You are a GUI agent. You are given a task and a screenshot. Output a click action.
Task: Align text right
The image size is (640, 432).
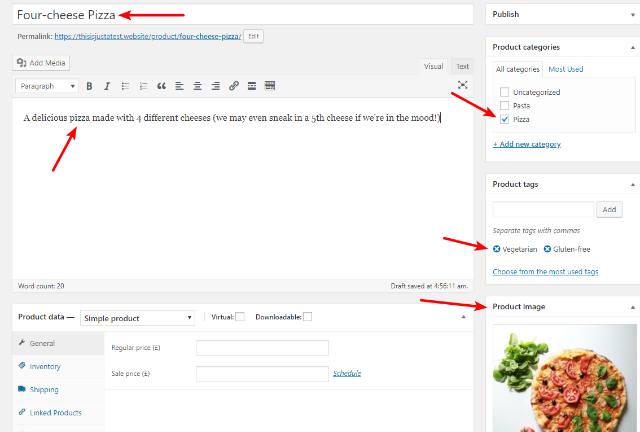click(x=216, y=86)
